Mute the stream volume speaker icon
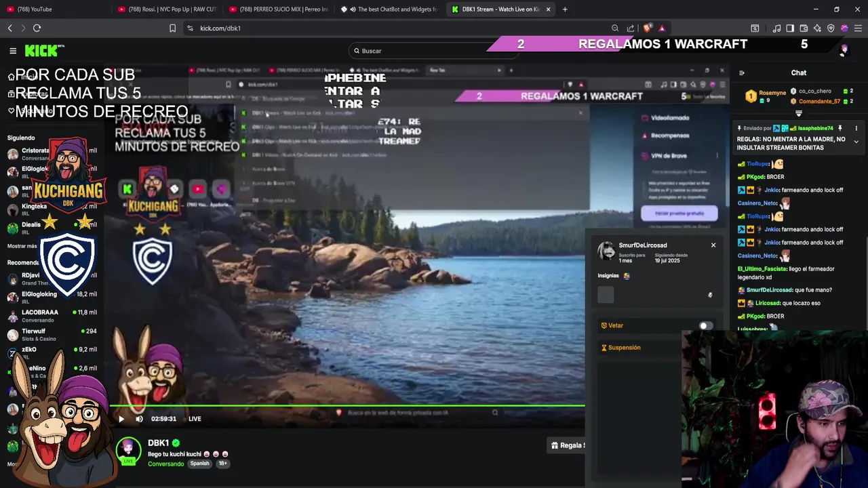 139,419
